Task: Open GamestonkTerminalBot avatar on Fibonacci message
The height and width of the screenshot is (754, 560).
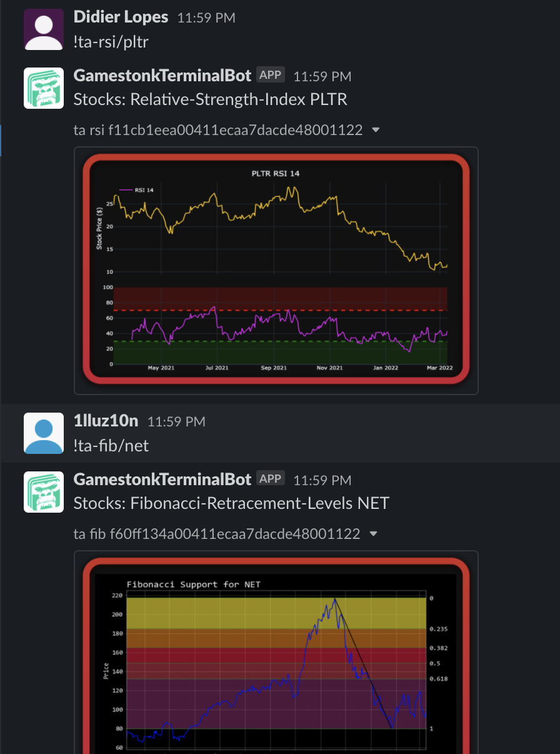Action: tap(43, 491)
